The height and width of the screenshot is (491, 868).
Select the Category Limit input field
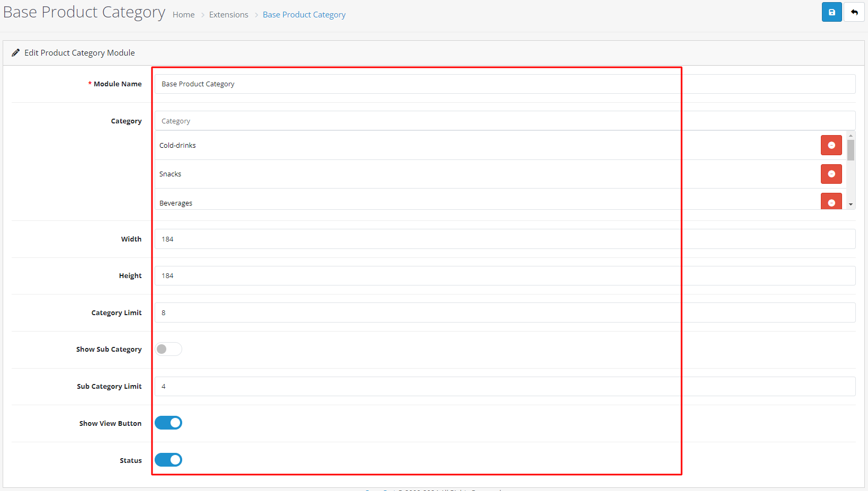(x=504, y=313)
